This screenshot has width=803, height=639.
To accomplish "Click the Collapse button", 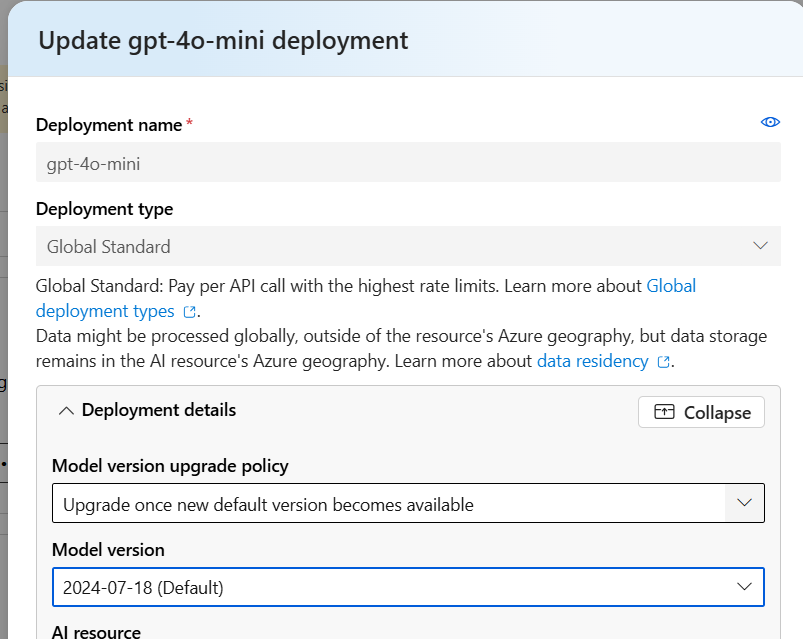I will click(701, 412).
